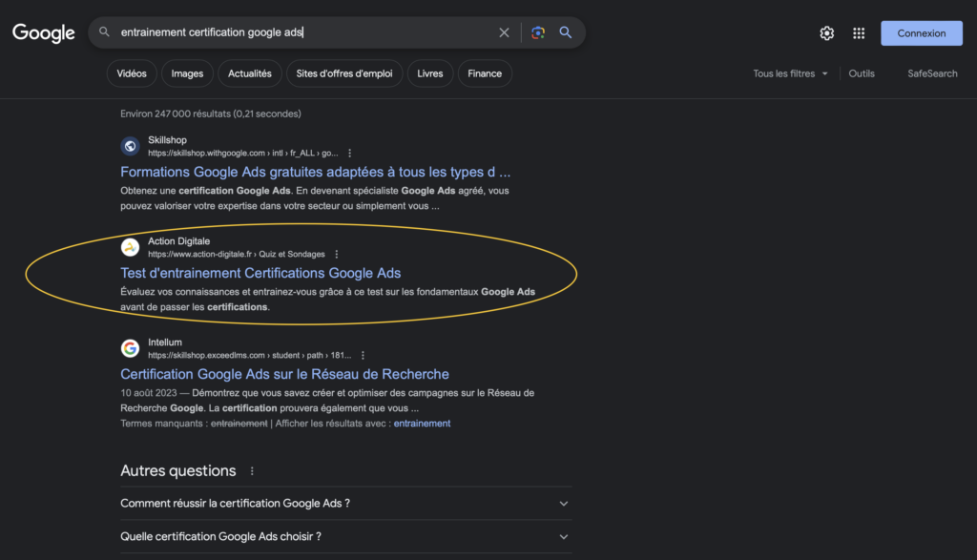The width and height of the screenshot is (977, 560).
Task: Click the Action Digitale favicon
Action: (x=130, y=247)
